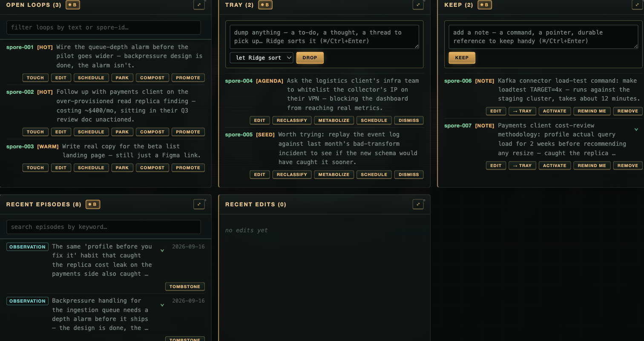Expand the Backpressure handling observation

[x=162, y=305]
